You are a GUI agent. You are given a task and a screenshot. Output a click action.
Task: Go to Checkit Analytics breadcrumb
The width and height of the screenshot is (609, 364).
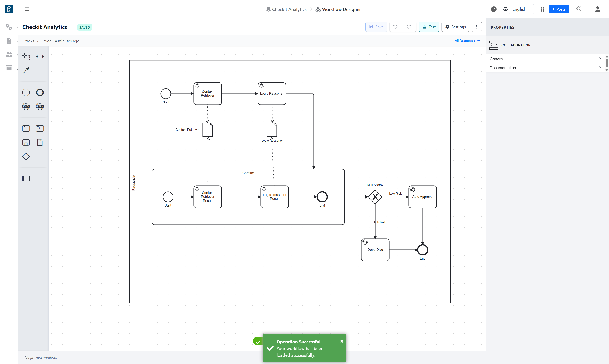(x=286, y=9)
